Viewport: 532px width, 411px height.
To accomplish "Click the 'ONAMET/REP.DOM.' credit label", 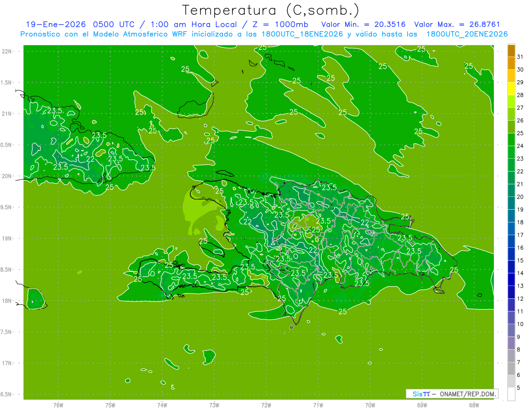I will coord(467,394).
